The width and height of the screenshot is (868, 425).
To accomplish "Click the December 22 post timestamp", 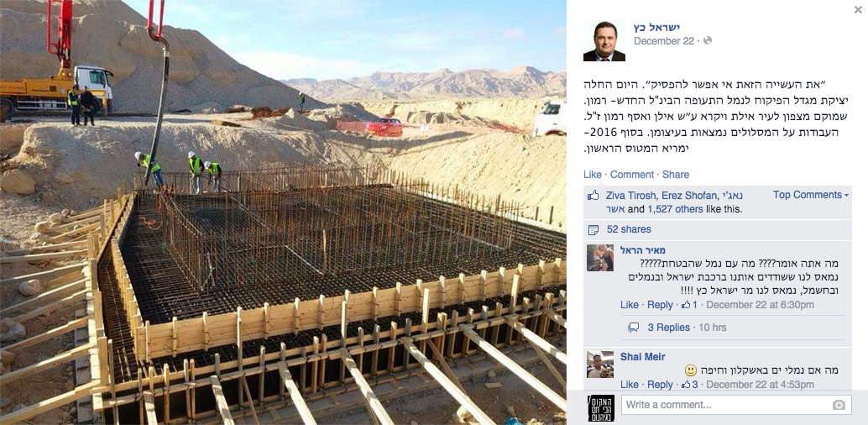I will tap(664, 41).
